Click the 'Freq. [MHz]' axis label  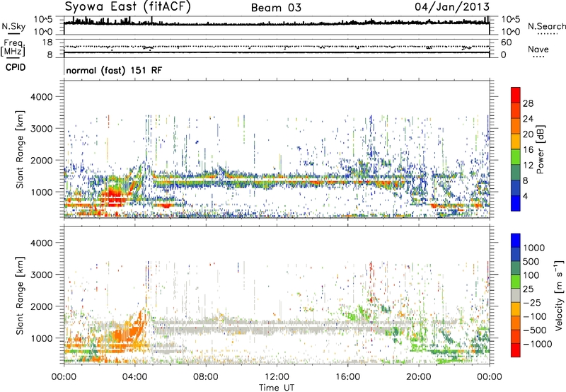click(13, 48)
